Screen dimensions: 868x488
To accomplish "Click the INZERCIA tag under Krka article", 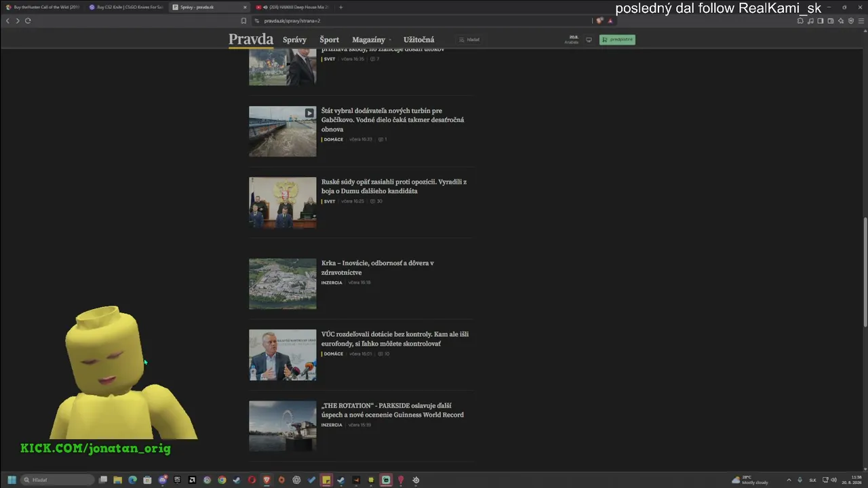I will (332, 283).
